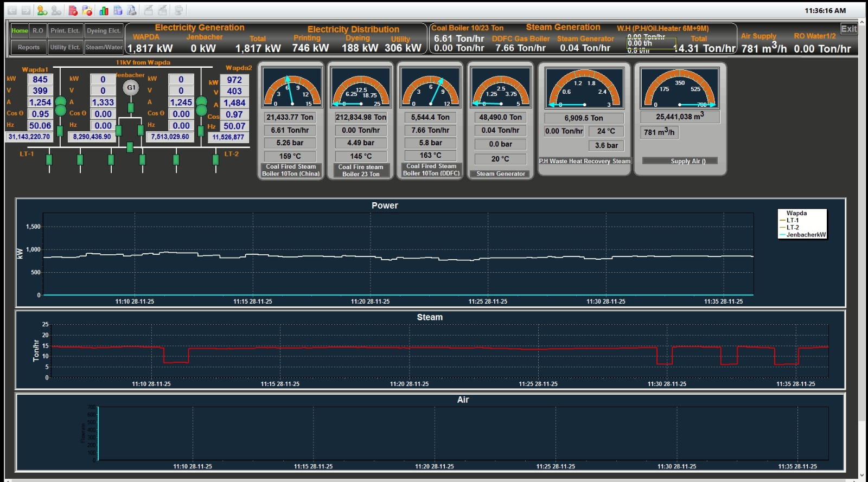
Task: Click the Wapda1 energy reading 31,143,220.70
Action: pos(29,137)
